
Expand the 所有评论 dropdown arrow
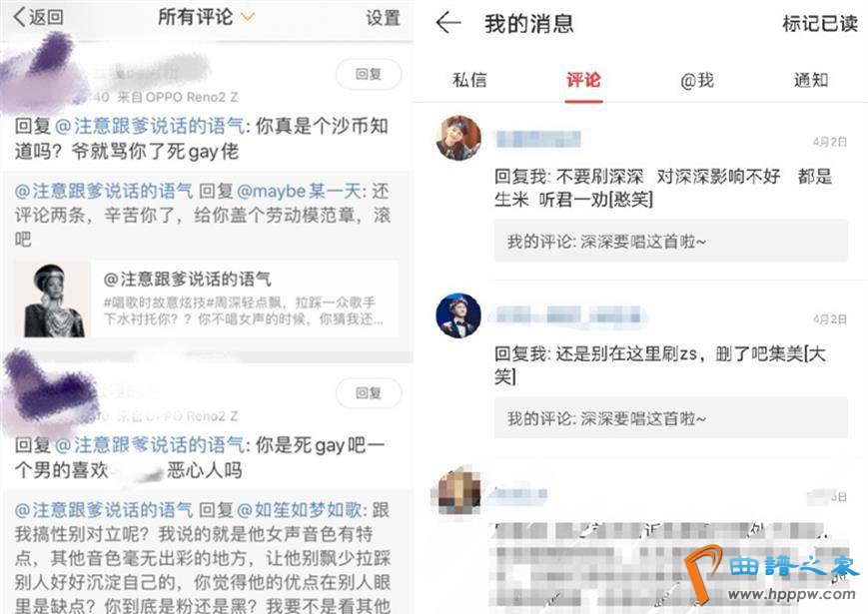click(x=248, y=18)
